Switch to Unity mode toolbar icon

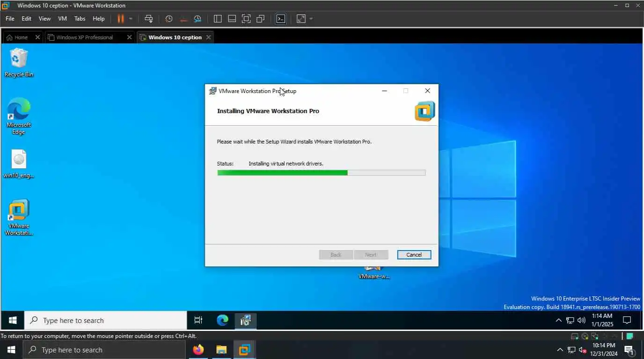(261, 19)
